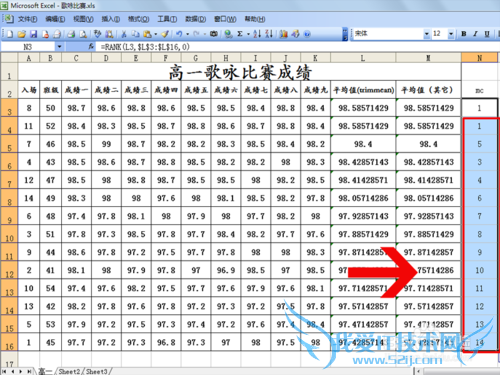
Task: Select the Format Painter brush
Action: [x=165, y=34]
